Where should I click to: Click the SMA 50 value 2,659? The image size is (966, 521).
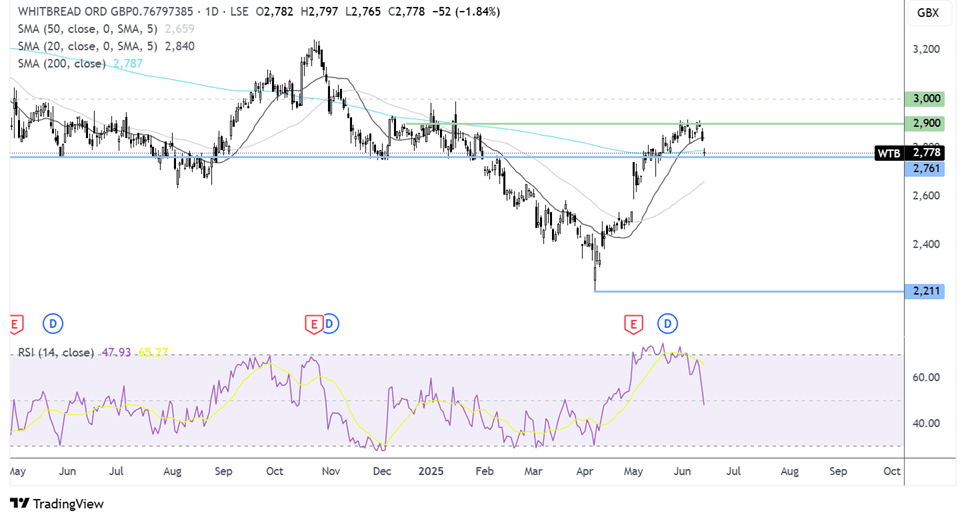pos(179,29)
